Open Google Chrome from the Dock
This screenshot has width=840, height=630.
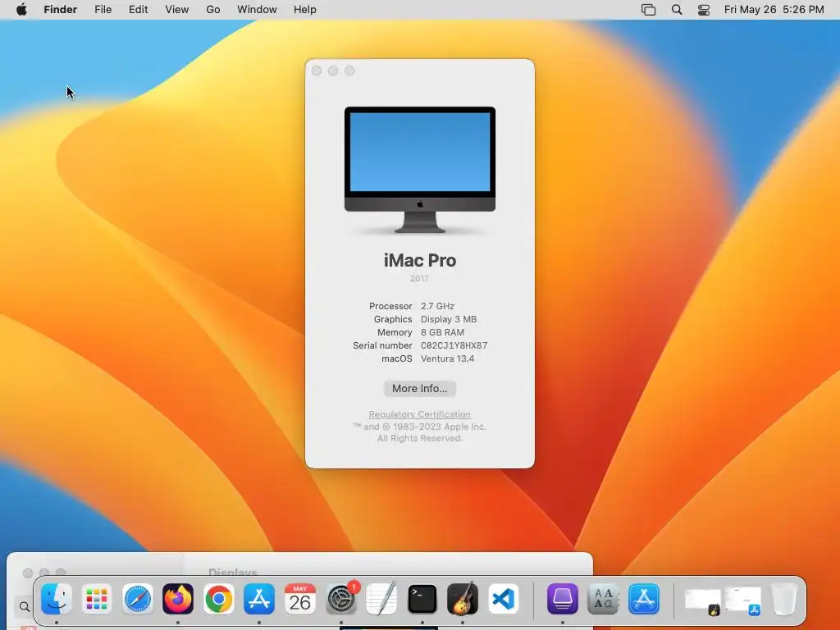click(218, 598)
